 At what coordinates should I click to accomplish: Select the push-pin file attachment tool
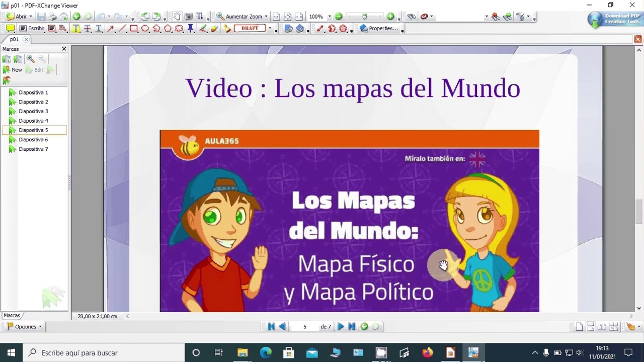[191, 29]
